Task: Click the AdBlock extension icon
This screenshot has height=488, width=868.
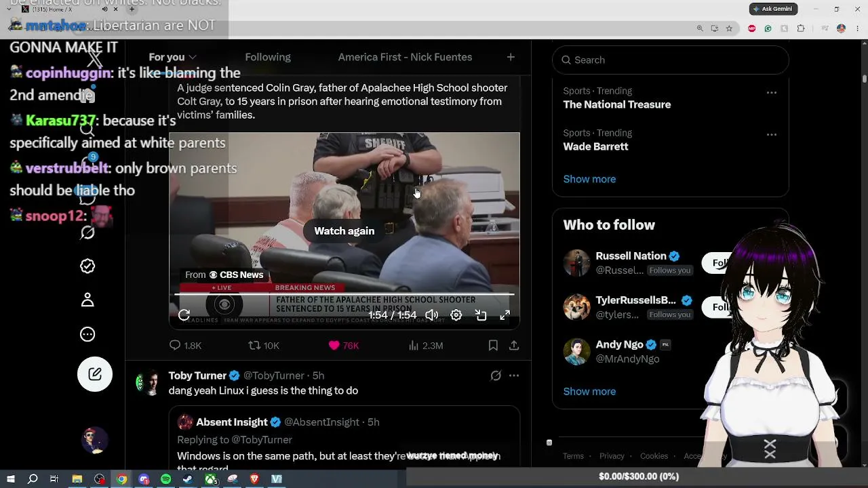Action: [x=751, y=28]
